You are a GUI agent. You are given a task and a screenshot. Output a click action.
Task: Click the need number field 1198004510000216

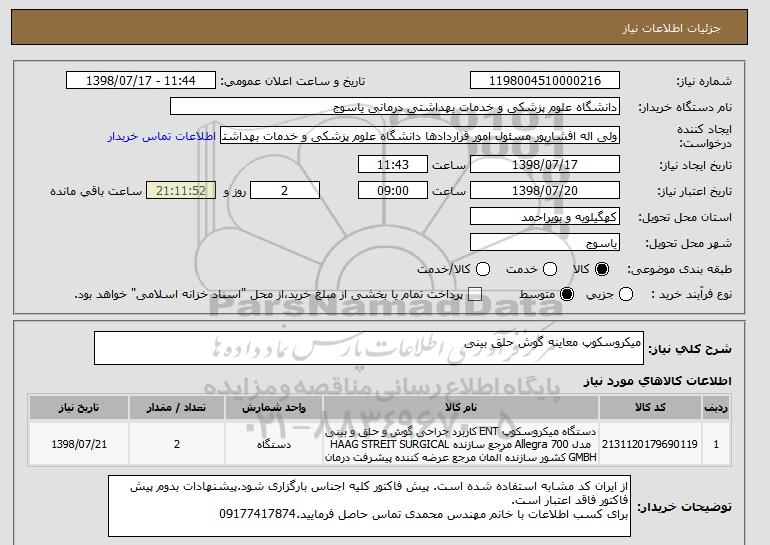545,81
